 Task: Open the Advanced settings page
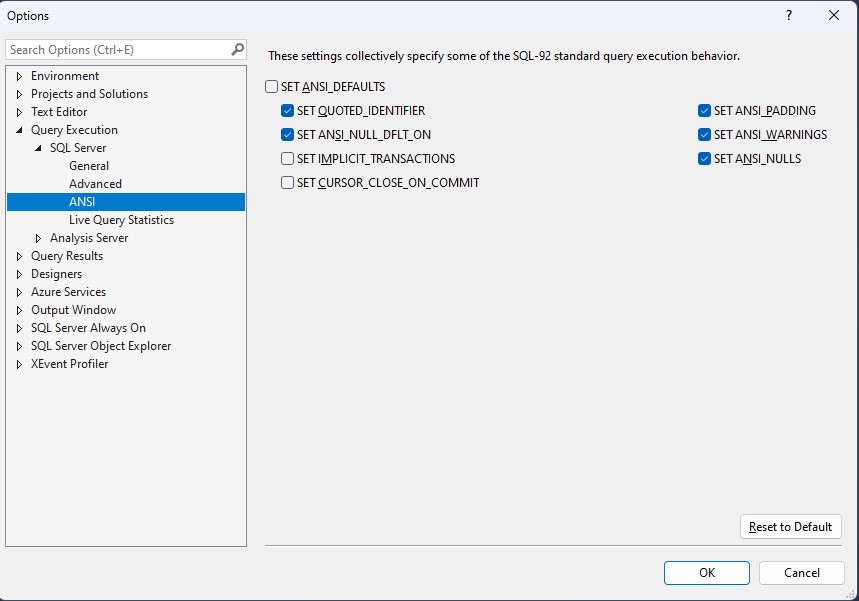(95, 184)
